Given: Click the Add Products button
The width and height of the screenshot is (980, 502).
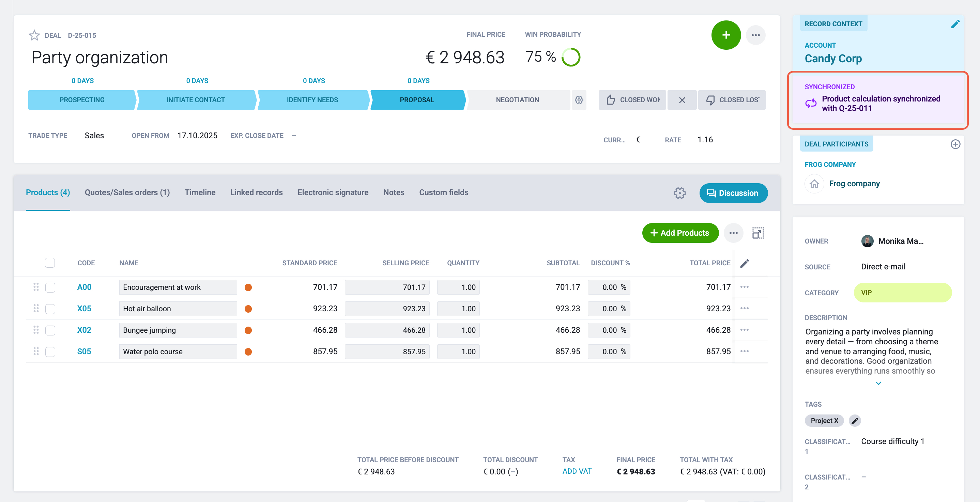Looking at the screenshot, I should click(680, 233).
